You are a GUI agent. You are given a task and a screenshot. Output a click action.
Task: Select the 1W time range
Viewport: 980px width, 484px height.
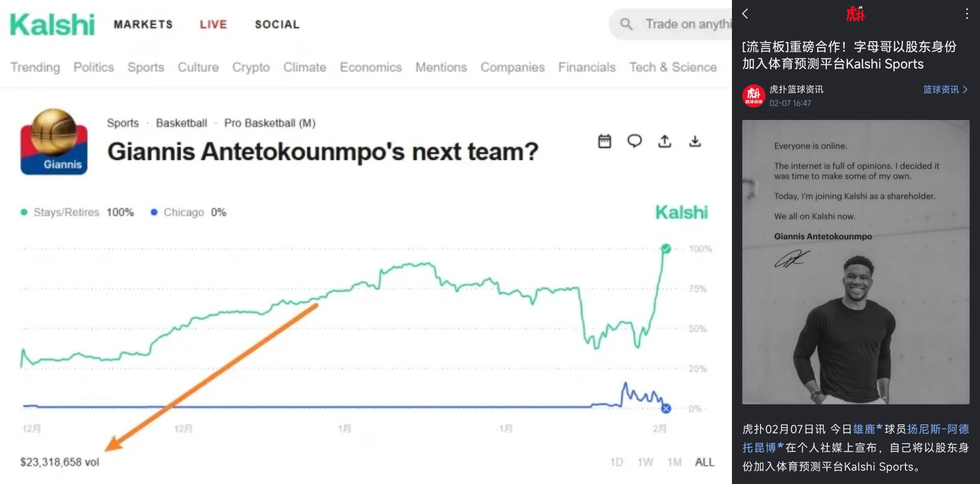(x=645, y=462)
